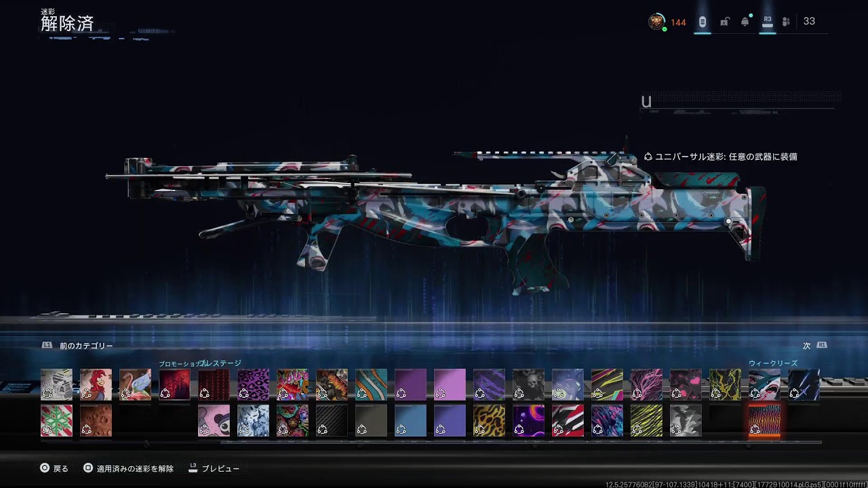Pick the solid light pink-purple camo
Viewport: 868px width, 488px height.
pos(450,384)
